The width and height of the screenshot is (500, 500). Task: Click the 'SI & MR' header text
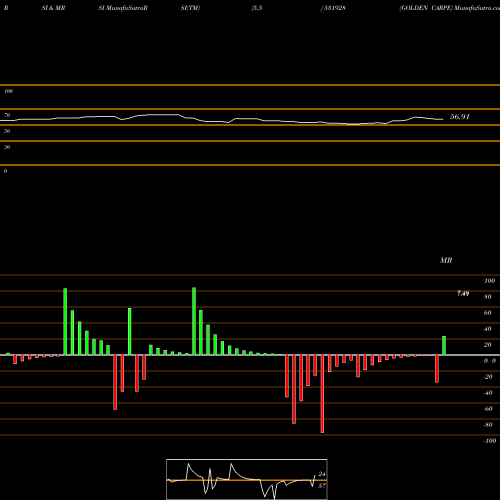pyautogui.click(x=53, y=8)
